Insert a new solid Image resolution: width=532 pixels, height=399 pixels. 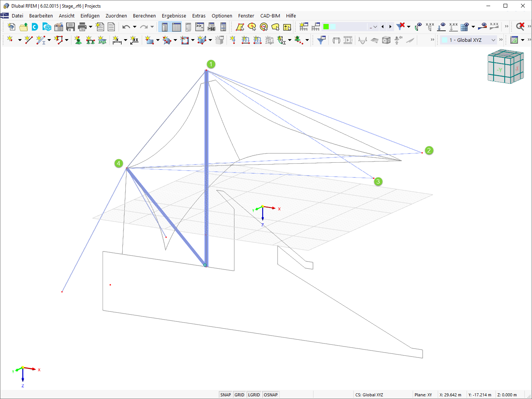pyautogui.click(x=202, y=40)
